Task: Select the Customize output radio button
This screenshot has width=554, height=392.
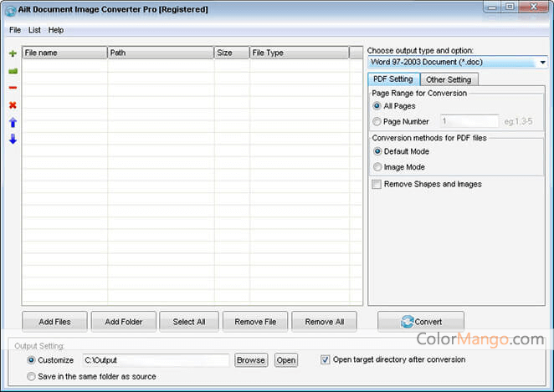Action: click(31, 360)
